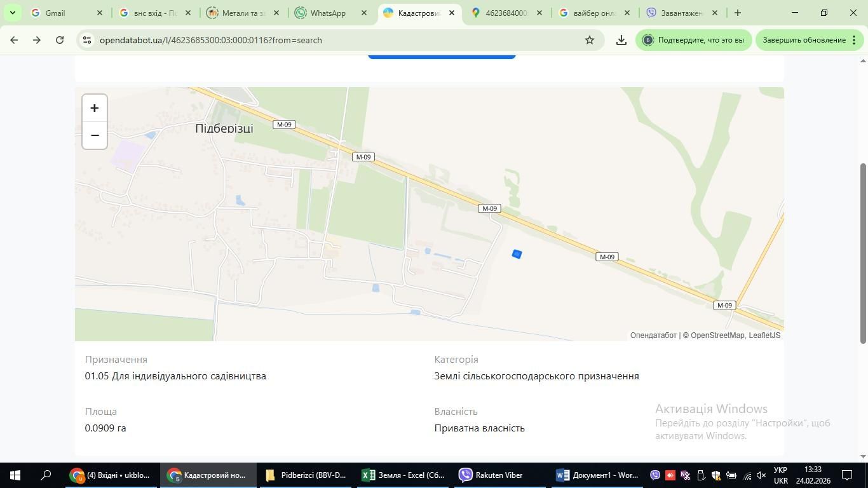Image resolution: width=868 pixels, height=488 pixels.
Task: Switch to the WhatsApp tab
Action: pyautogui.click(x=328, y=13)
